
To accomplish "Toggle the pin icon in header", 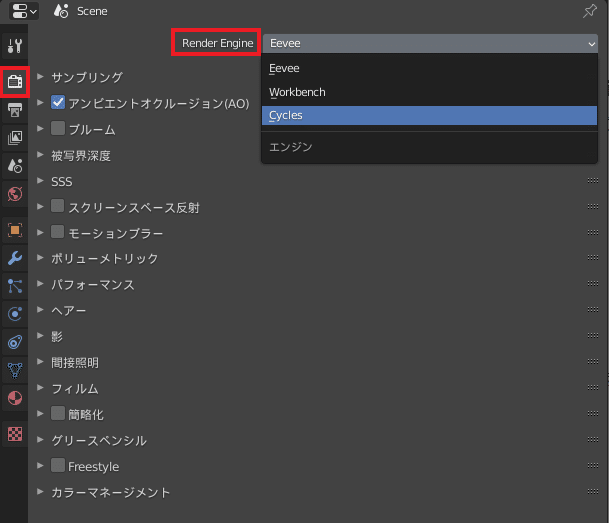I will pos(590,11).
